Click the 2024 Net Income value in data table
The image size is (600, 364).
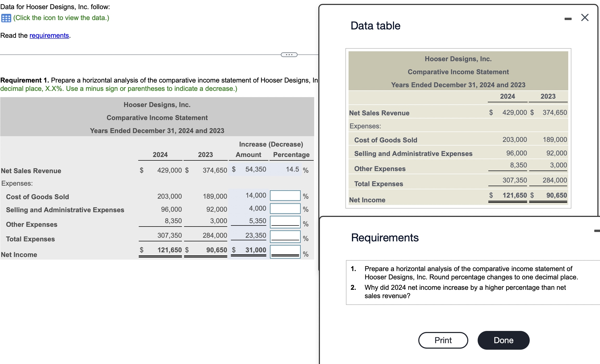coord(514,195)
